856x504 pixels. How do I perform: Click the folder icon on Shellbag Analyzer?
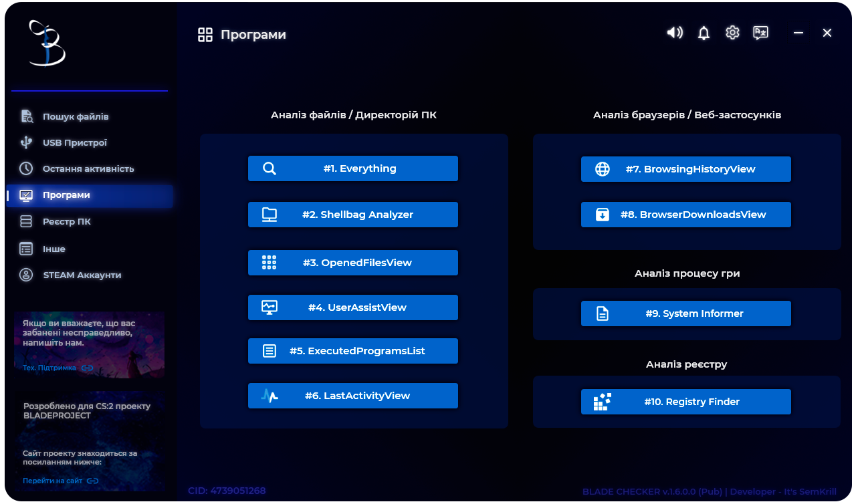(x=270, y=215)
